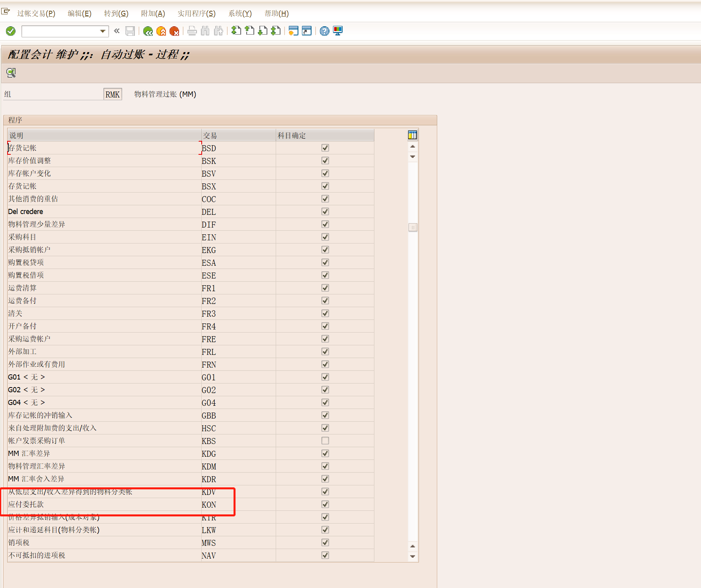701x588 pixels.
Task: Click the yellow Exit icon
Action: (x=161, y=31)
